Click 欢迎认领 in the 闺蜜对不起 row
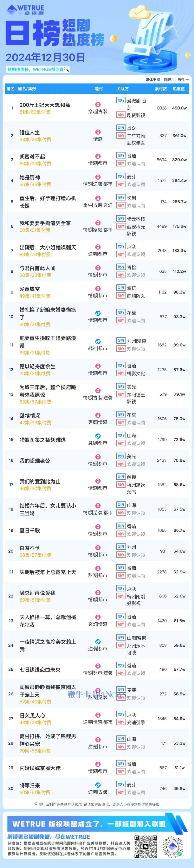The image size is (194, 868). (x=136, y=164)
